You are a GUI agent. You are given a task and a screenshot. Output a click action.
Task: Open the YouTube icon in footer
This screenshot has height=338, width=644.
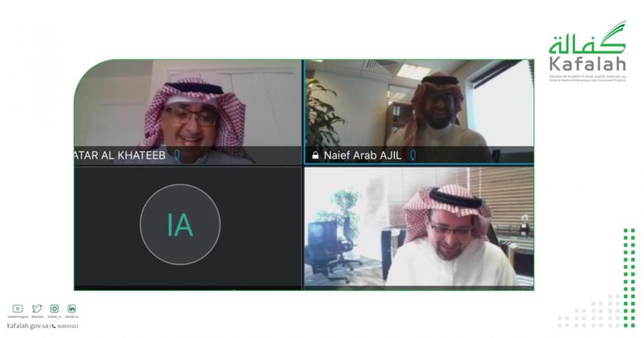(18, 308)
